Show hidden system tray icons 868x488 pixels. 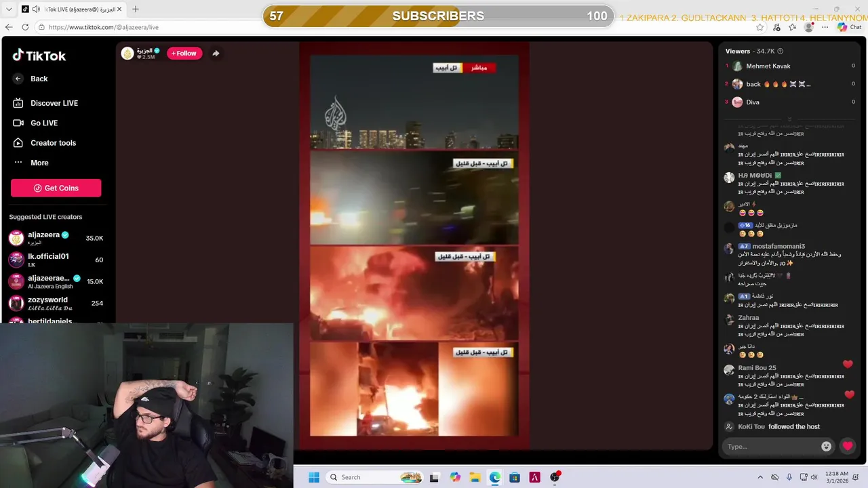pyautogui.click(x=760, y=477)
